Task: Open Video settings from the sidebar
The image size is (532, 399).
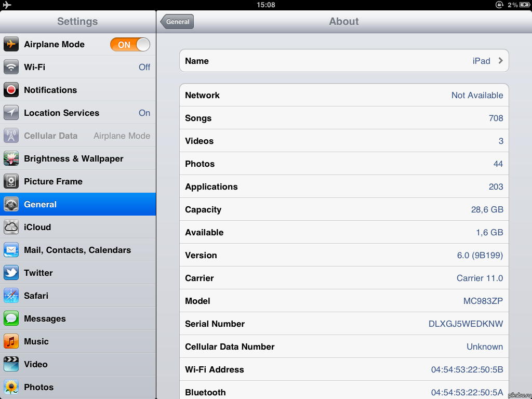Action: pyautogui.click(x=78, y=364)
